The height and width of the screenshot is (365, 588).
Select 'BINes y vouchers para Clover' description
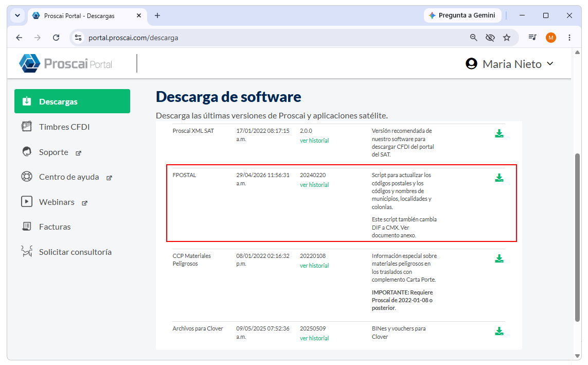click(x=399, y=333)
